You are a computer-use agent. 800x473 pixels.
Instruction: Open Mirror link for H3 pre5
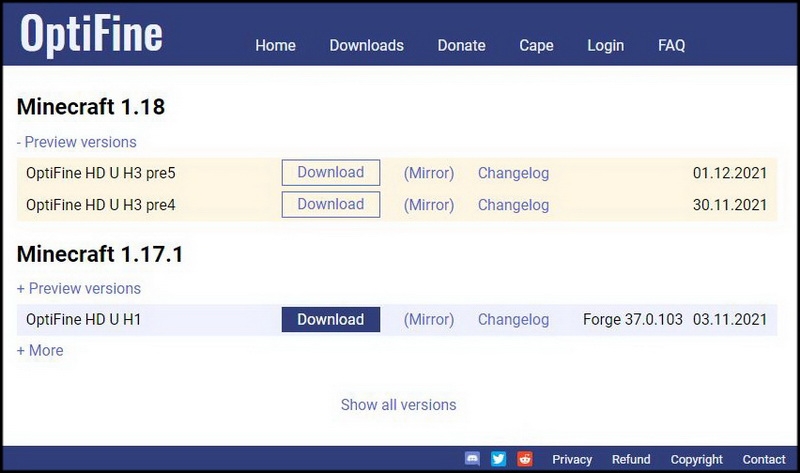429,173
